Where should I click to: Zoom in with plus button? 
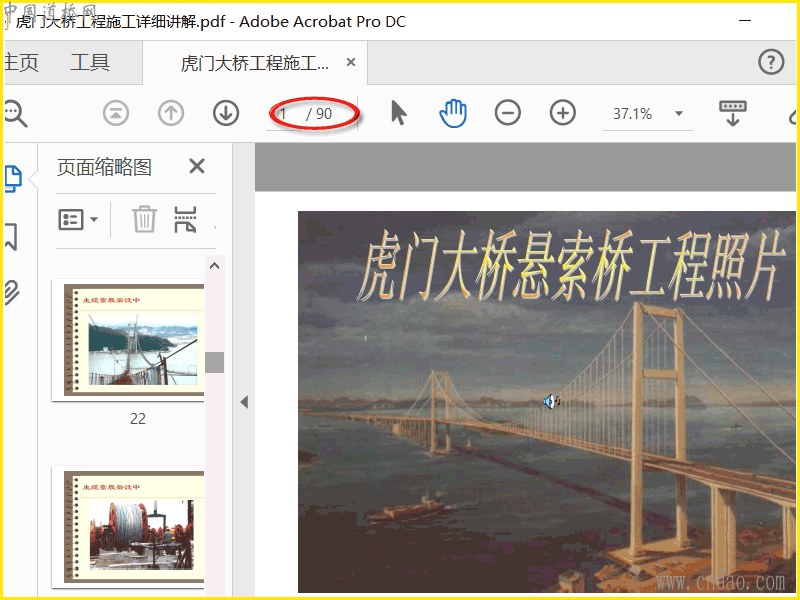click(563, 113)
